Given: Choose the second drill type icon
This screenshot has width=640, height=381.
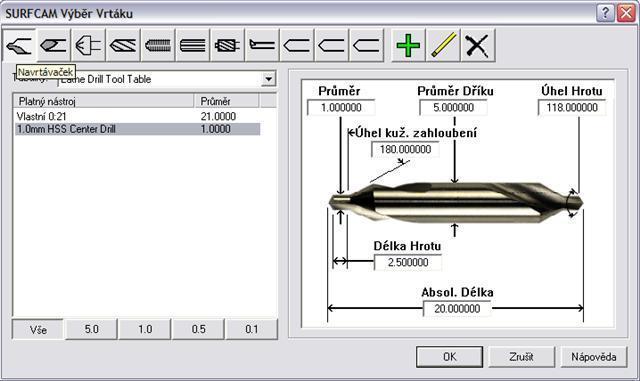Looking at the screenshot, I should pyautogui.click(x=53, y=45).
